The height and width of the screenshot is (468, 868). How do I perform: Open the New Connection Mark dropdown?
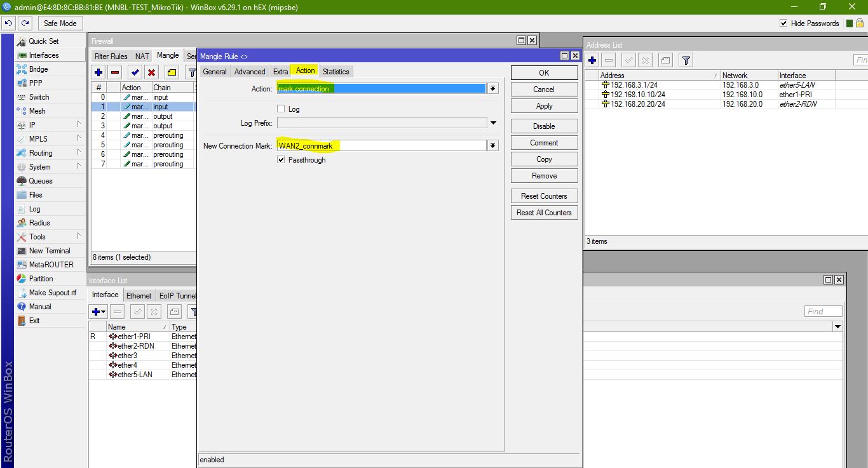492,146
